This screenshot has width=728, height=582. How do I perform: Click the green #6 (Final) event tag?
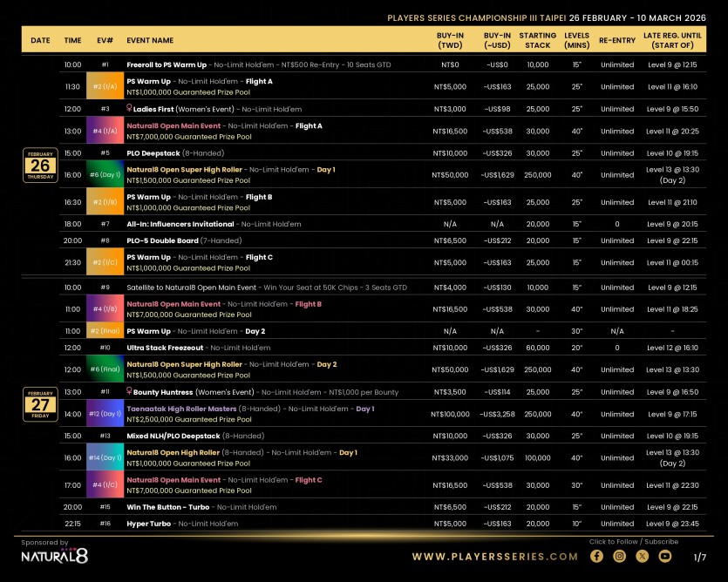tap(105, 369)
